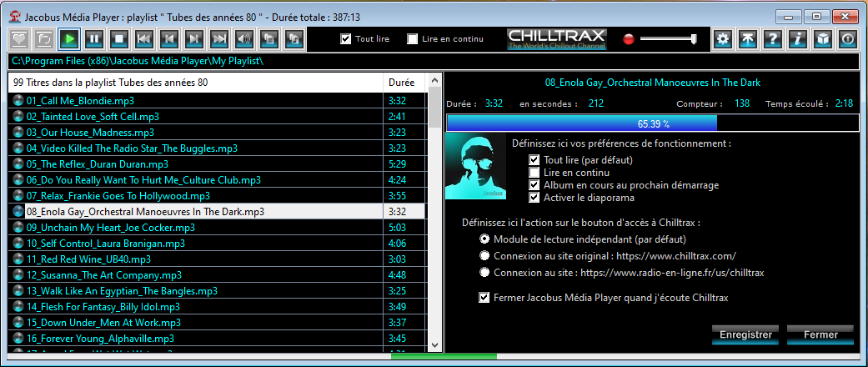Select 'Connexion au site original' radio option

coord(484,256)
